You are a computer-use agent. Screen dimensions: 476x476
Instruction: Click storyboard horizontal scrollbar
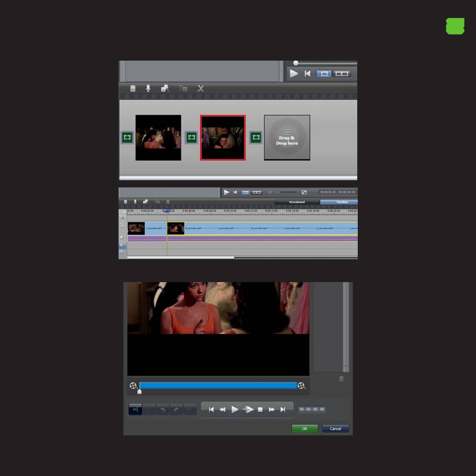[239, 178]
